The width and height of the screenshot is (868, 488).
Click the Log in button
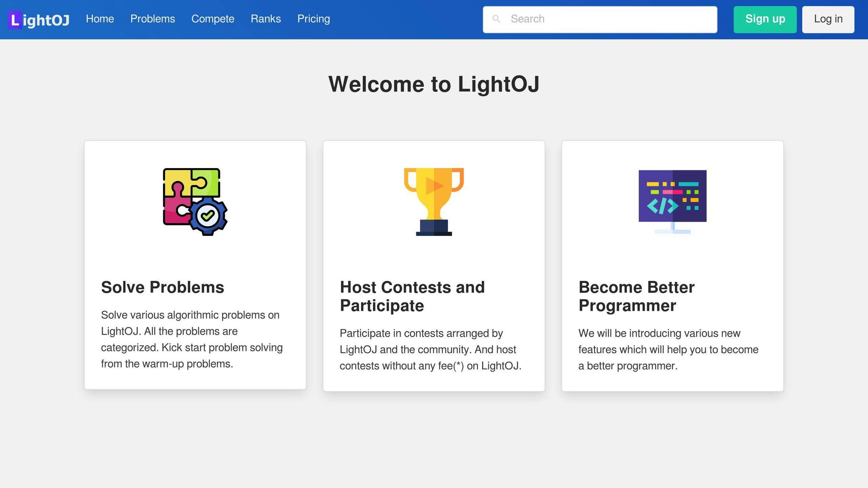(x=828, y=19)
